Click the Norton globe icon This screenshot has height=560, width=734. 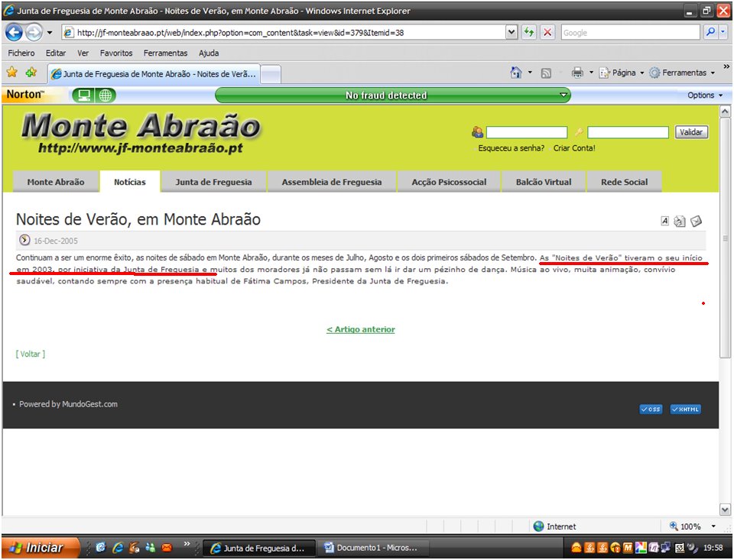click(106, 95)
